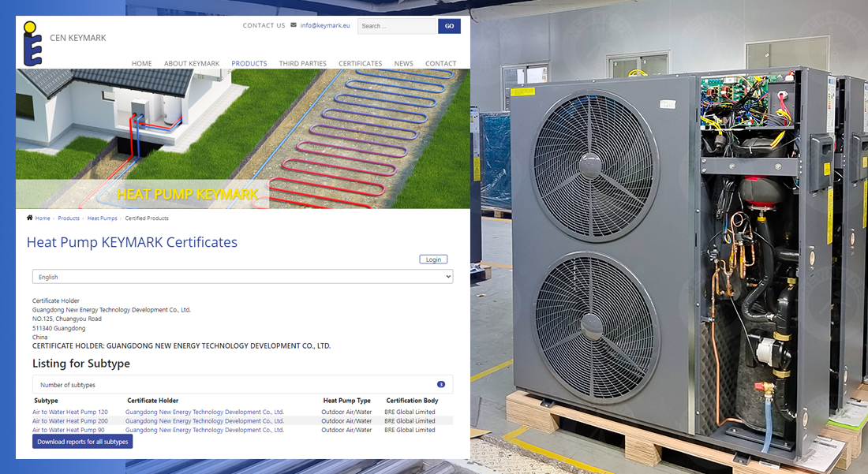
Task: Click Outdoor Air/Water in Heat Pump 120 row
Action: click(346, 412)
